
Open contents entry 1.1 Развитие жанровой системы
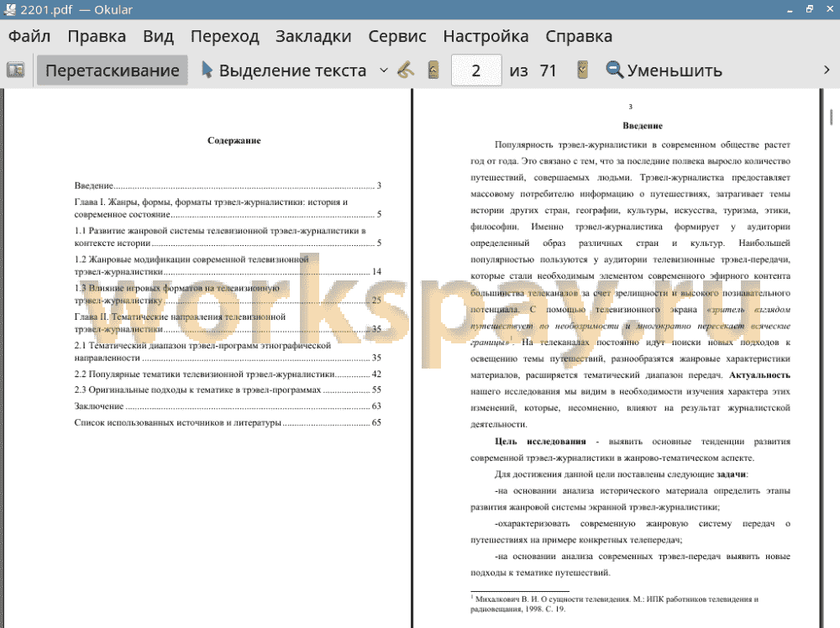pos(228,237)
